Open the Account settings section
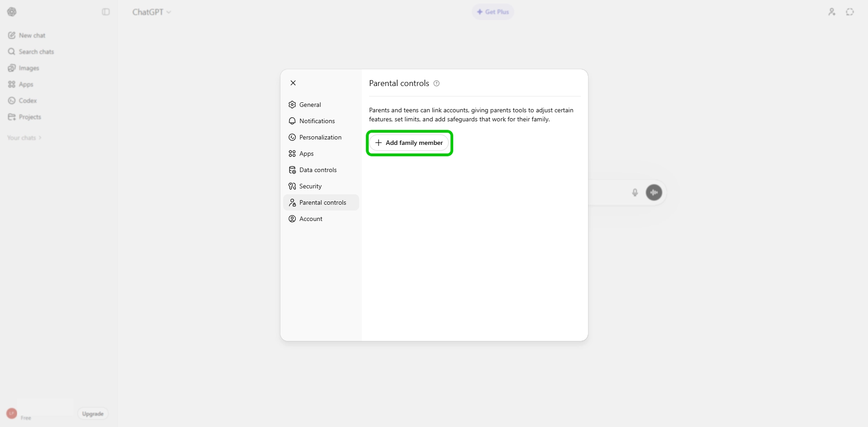Viewport: 868px width, 427px height. 311,219
